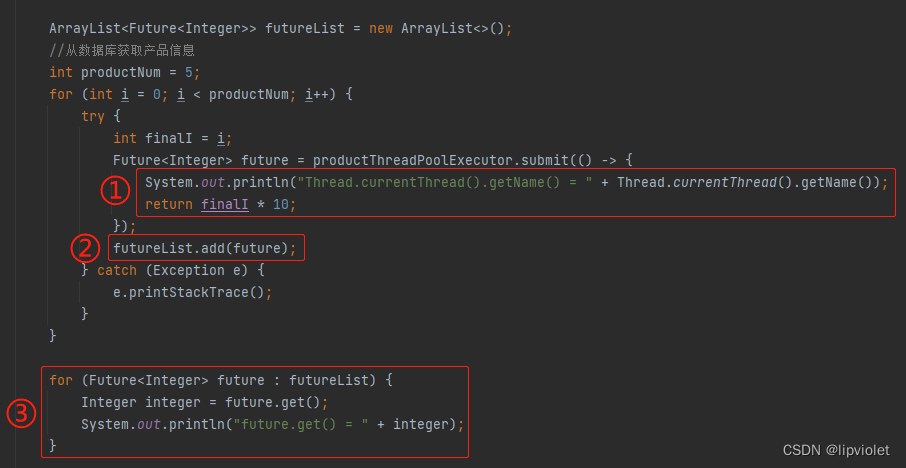Click the red circled number 2 marker
The width and height of the screenshot is (906, 468).
point(85,248)
